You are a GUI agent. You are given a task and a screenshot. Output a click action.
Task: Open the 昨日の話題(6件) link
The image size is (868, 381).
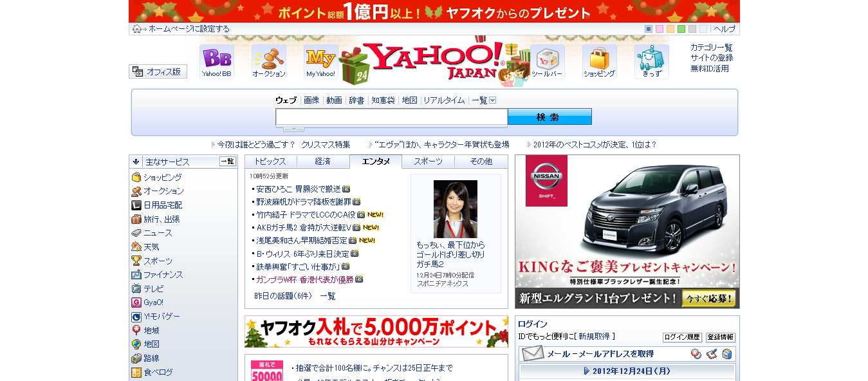(283, 296)
